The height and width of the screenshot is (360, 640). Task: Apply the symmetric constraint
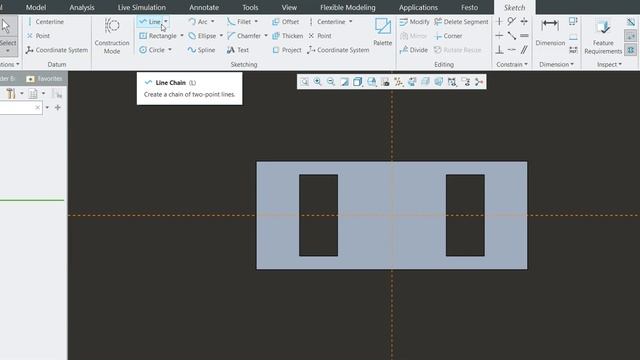click(x=524, y=22)
